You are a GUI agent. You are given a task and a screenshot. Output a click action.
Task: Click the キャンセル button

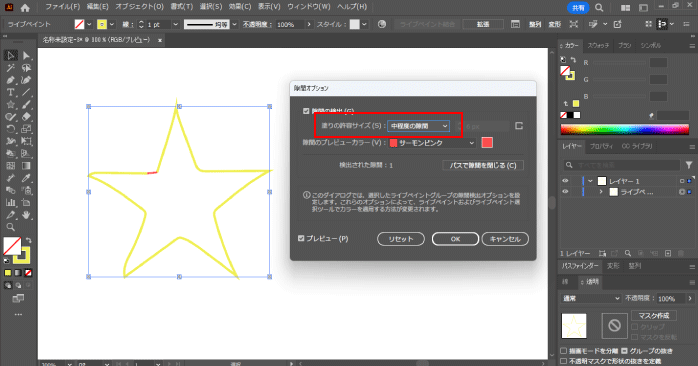coord(505,239)
